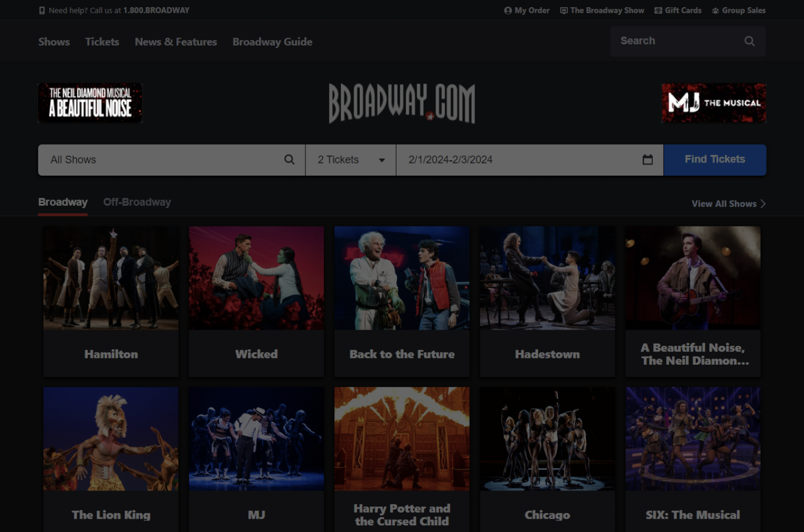Open the MJ The Musical banner ad
Screen dimensions: 804x532
click(714, 103)
